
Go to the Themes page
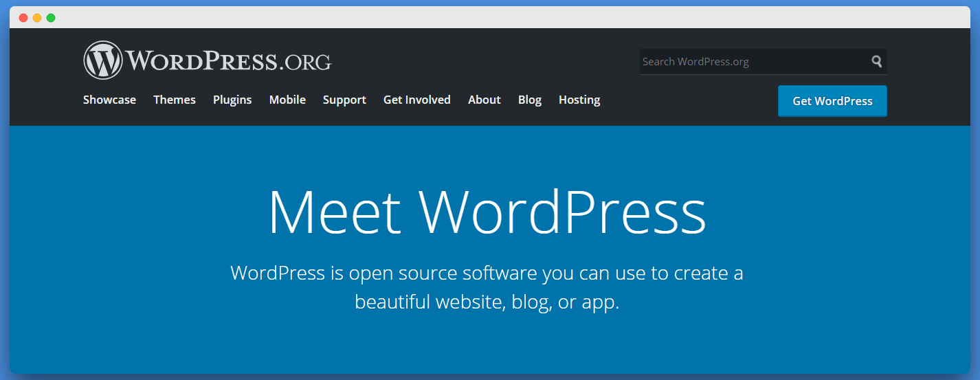175,100
